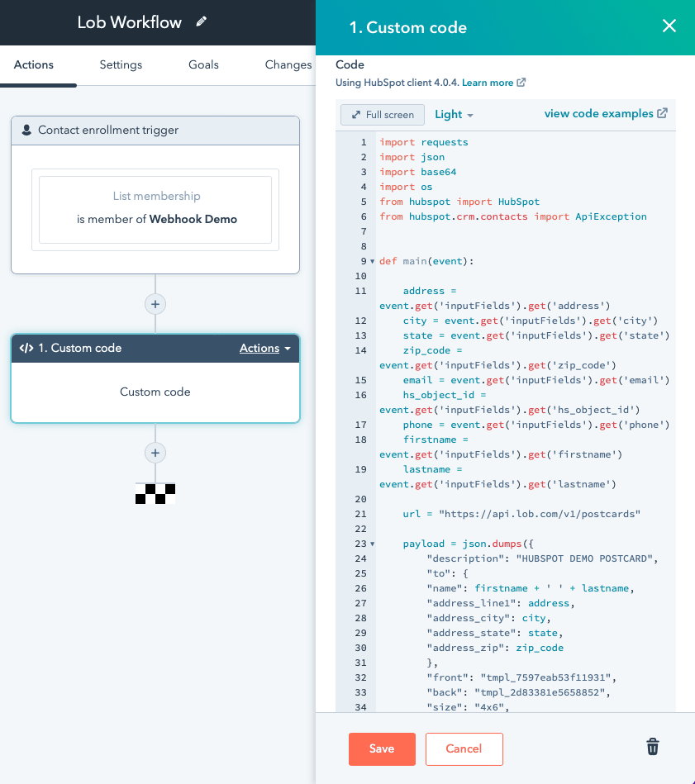Open the Light theme dropdown
This screenshot has width=695, height=784.
454,115
